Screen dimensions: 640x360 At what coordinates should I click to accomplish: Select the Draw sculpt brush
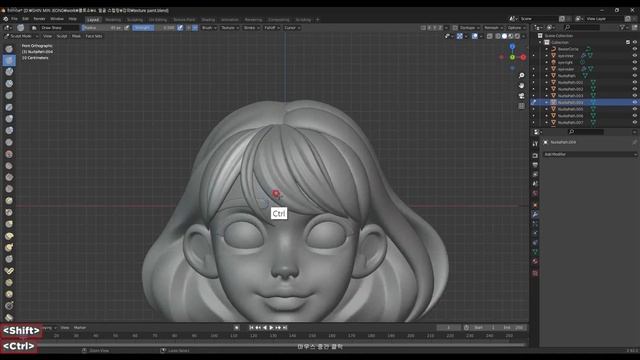click(9, 49)
